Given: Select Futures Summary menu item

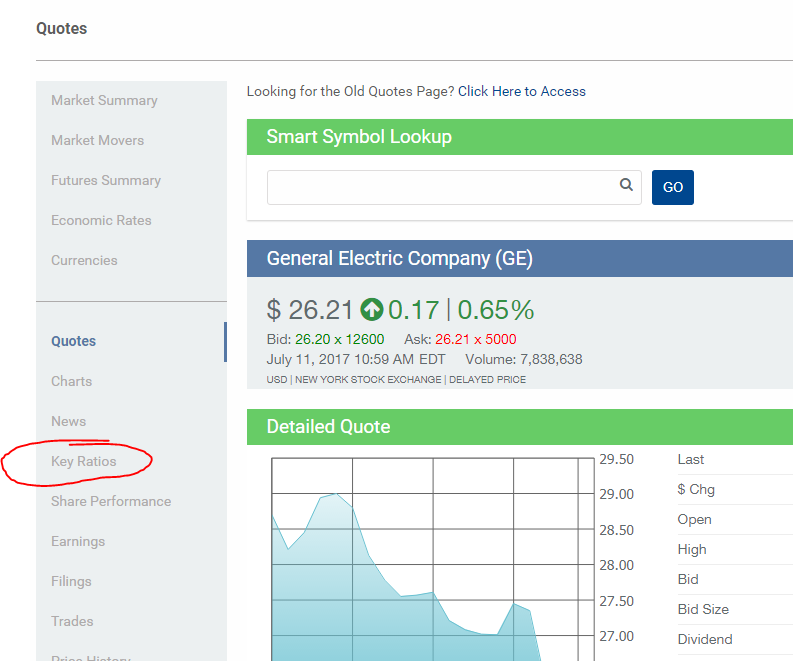Looking at the screenshot, I should tap(106, 180).
